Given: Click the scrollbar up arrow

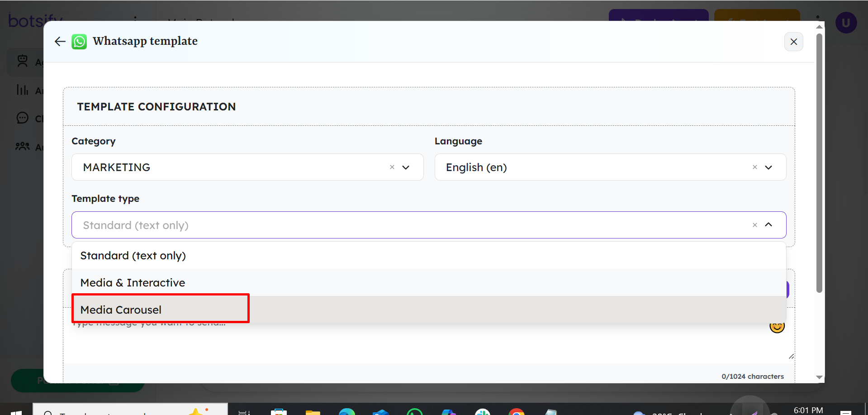Looking at the screenshot, I should pyautogui.click(x=819, y=27).
